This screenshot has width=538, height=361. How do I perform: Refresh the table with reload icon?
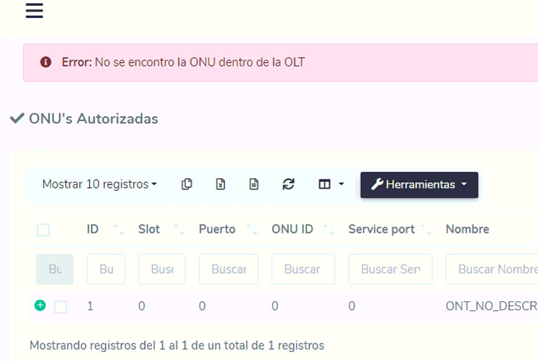point(288,184)
